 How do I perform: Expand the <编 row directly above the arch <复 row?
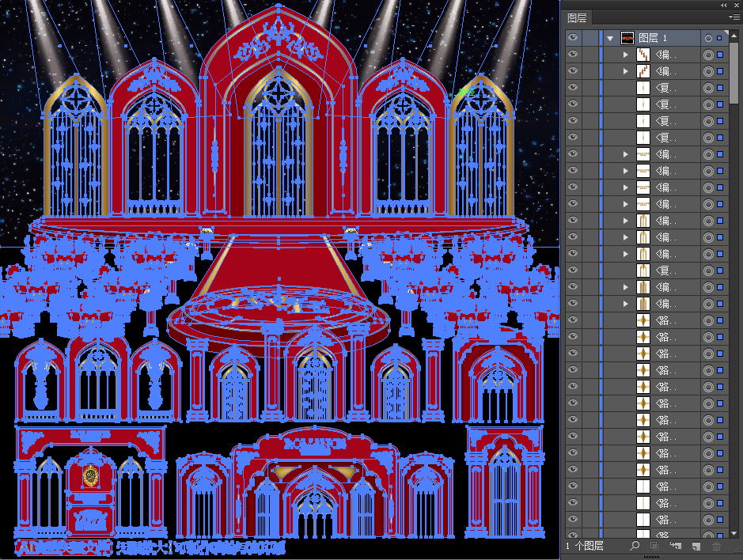[x=625, y=254]
